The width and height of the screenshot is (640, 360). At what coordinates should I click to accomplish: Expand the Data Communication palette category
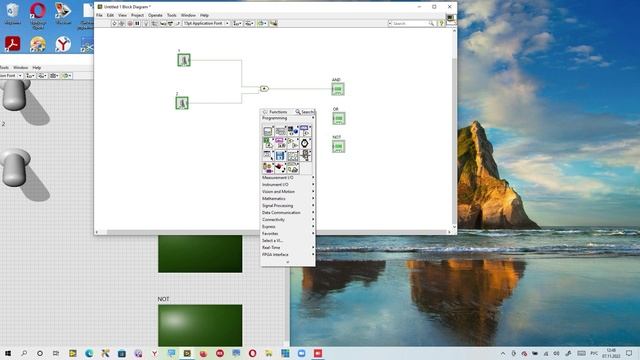(x=288, y=212)
